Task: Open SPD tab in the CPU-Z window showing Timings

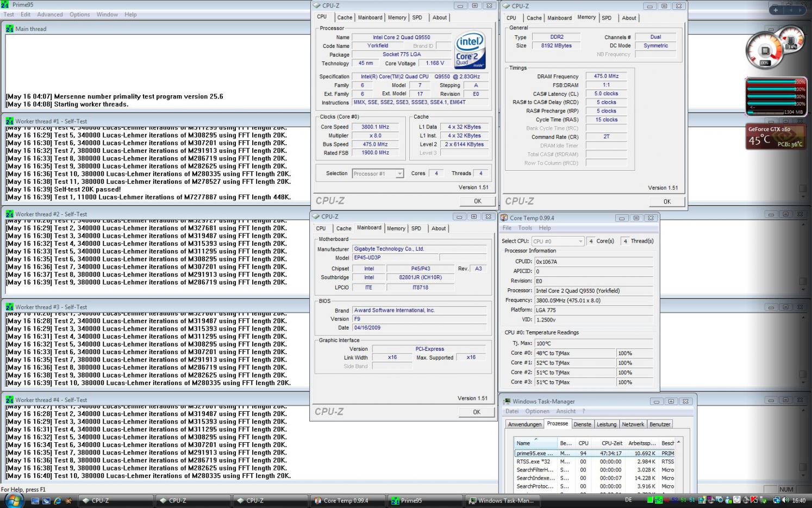Action: (607, 18)
